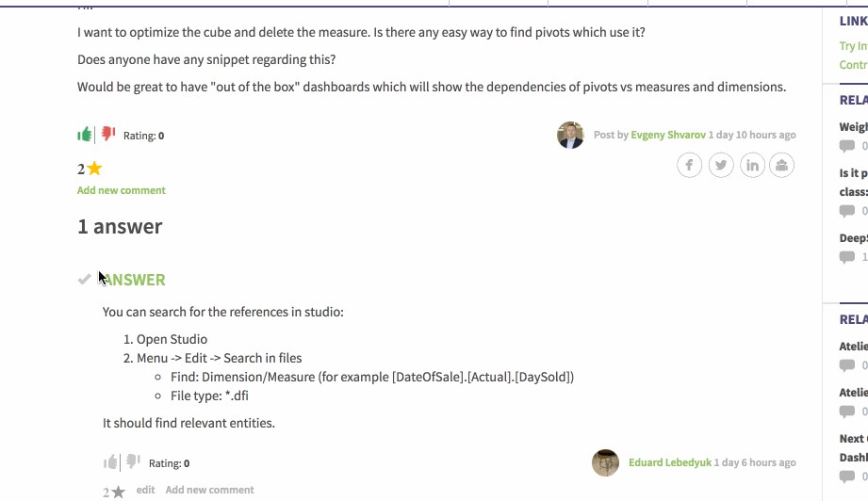Share the post on Twitter
The image size is (868, 501).
[x=721, y=166]
